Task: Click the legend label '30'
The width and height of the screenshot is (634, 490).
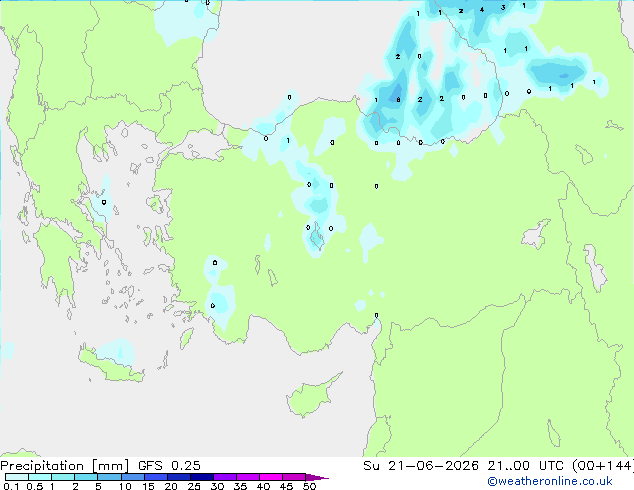Action: click(217, 486)
